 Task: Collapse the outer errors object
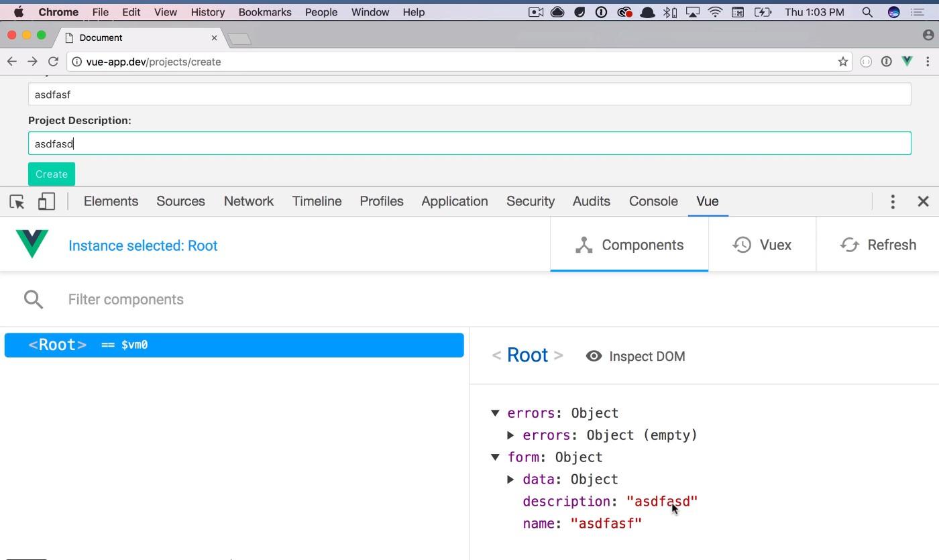click(495, 413)
